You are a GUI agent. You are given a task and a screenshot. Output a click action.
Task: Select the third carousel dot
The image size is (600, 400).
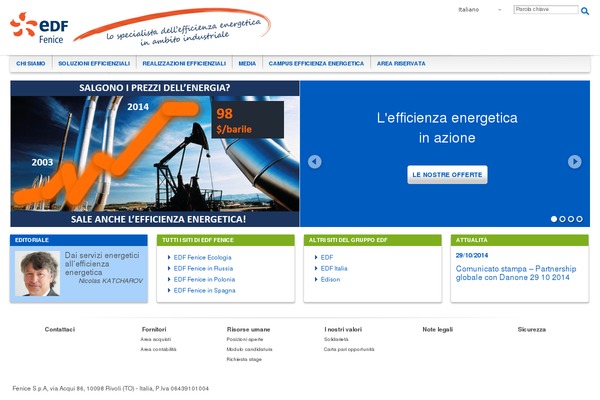tap(571, 219)
